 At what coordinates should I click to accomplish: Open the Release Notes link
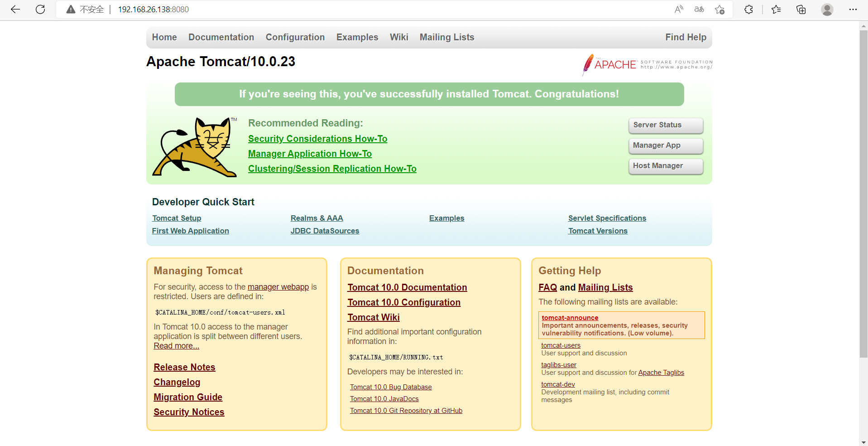pyautogui.click(x=184, y=367)
